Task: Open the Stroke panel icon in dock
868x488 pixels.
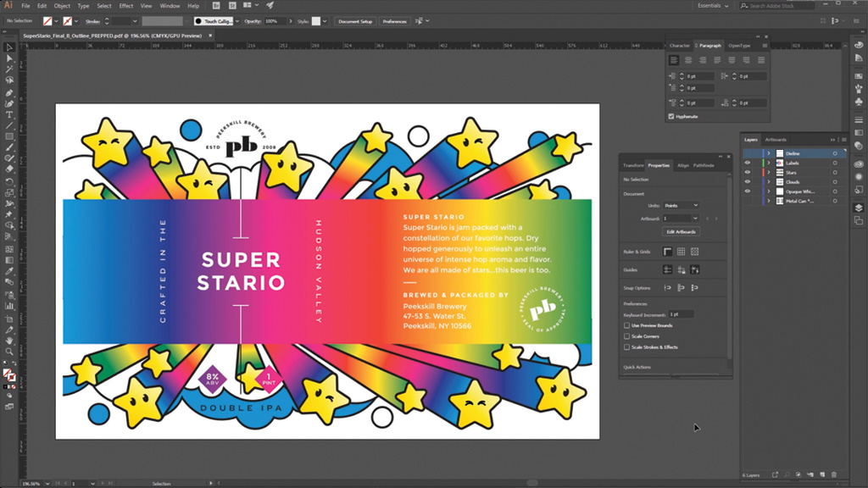Action: click(859, 119)
